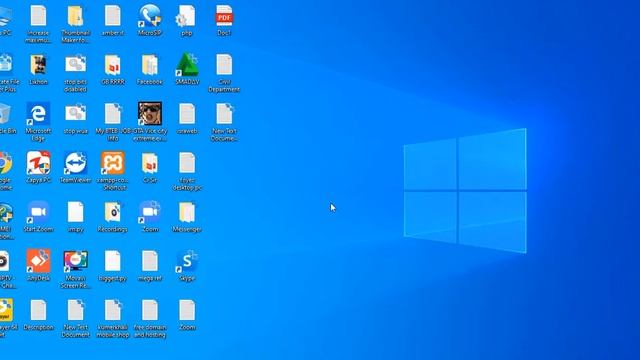Select the biggest.py file

[113, 265]
